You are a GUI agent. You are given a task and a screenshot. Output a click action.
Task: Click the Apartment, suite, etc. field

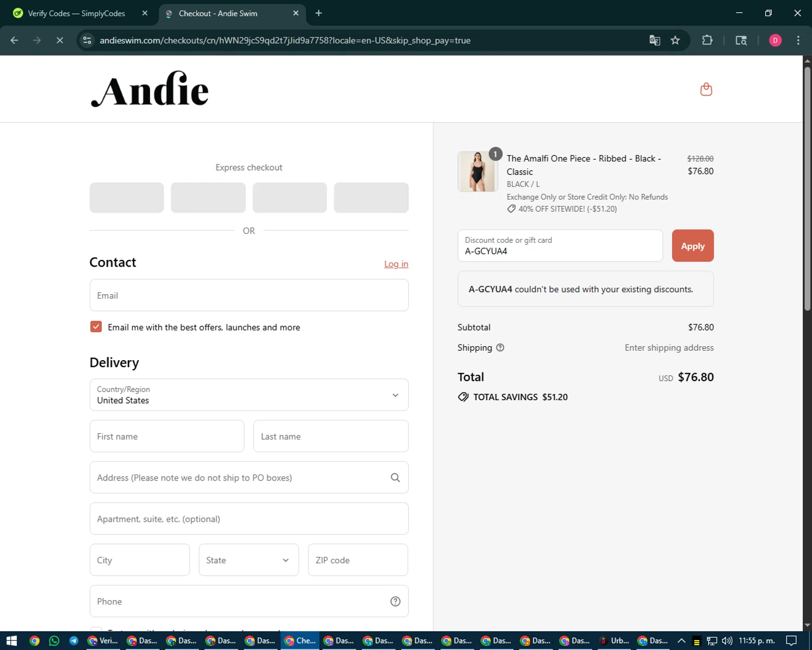(249, 519)
